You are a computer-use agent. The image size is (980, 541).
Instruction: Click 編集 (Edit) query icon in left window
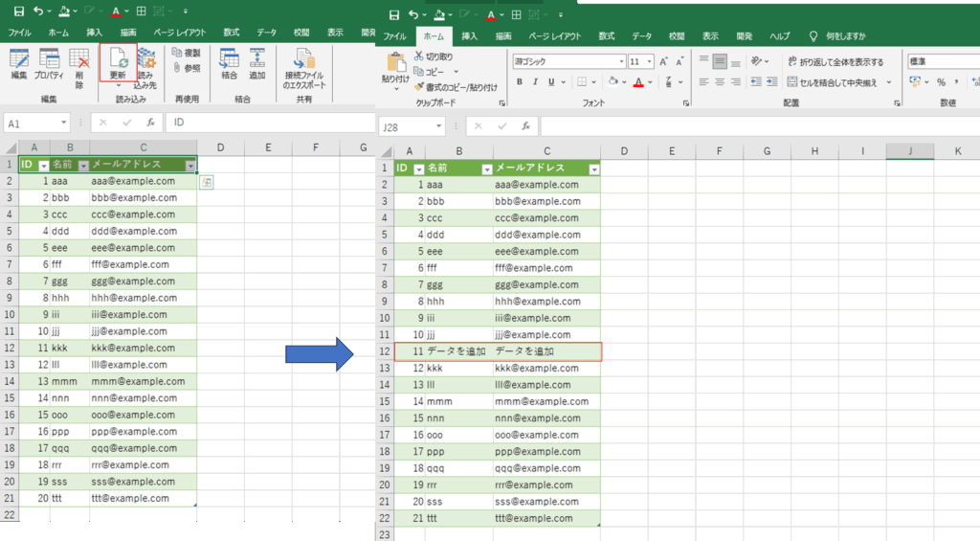coord(19,64)
